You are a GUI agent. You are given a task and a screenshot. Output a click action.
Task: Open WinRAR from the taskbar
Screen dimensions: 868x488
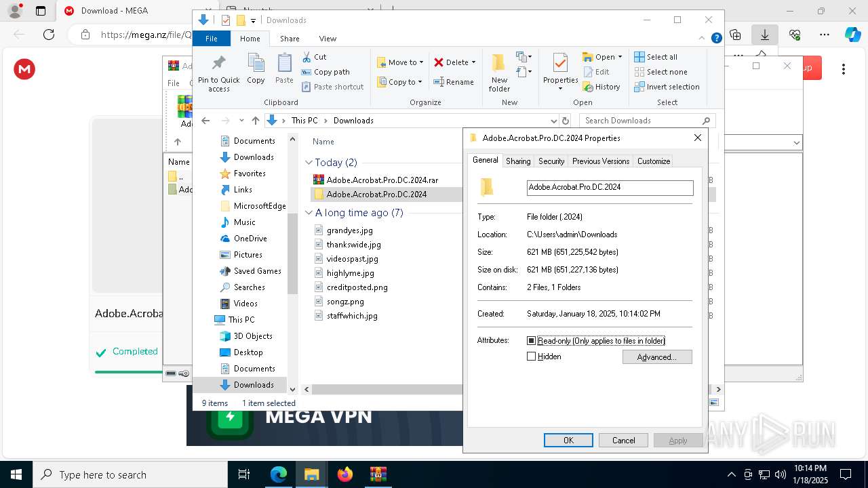point(378,474)
